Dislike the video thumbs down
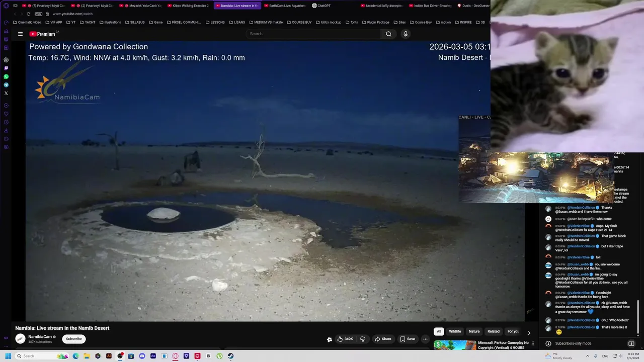This screenshot has height=362, width=644. 363,339
